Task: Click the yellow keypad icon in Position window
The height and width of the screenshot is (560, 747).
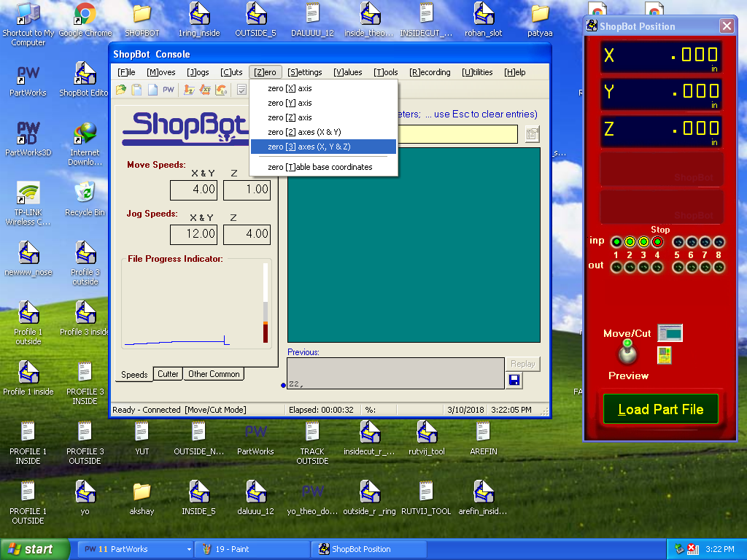Action: [664, 355]
